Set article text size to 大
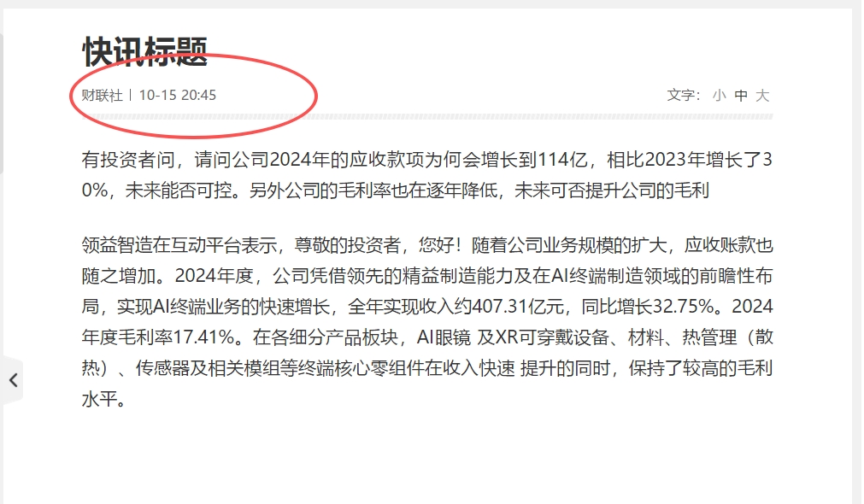 pyautogui.click(x=762, y=96)
